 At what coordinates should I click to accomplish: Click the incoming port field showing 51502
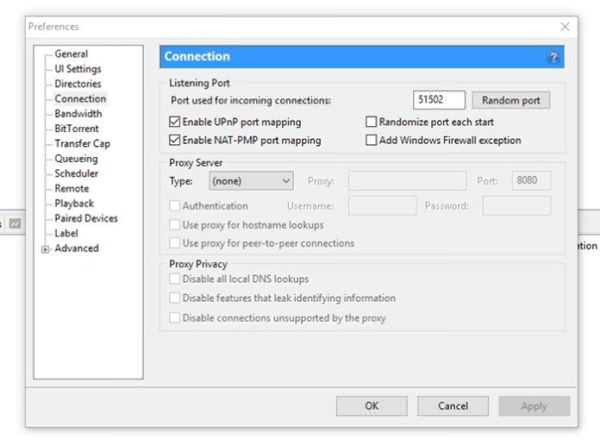click(x=439, y=100)
